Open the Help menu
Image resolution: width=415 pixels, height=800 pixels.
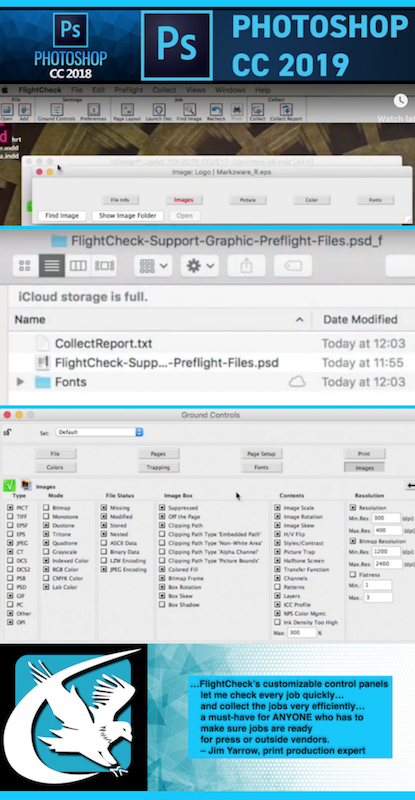point(262,90)
